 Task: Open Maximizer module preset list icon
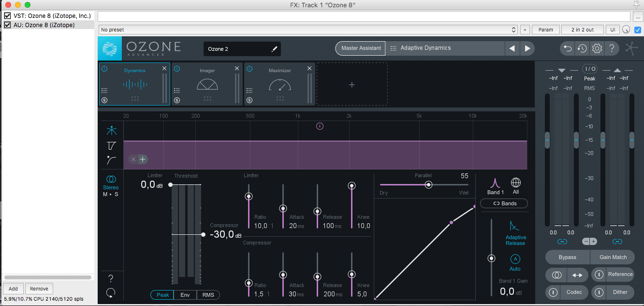[249, 90]
